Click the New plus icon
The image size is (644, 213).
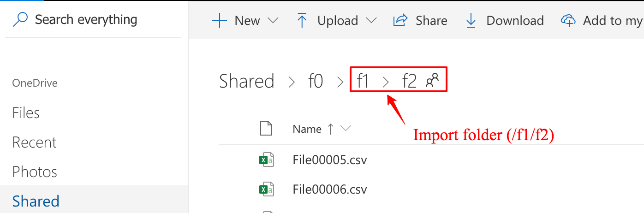point(219,20)
